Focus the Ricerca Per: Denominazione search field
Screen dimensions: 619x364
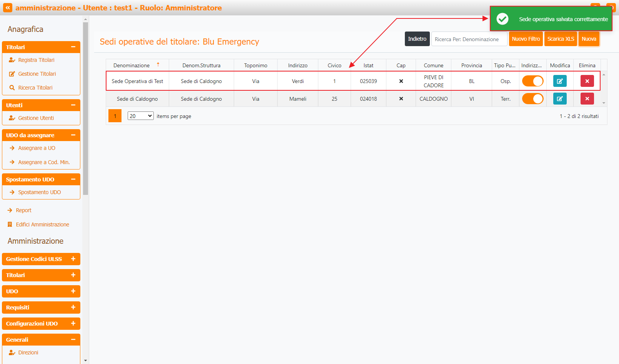tap(469, 39)
